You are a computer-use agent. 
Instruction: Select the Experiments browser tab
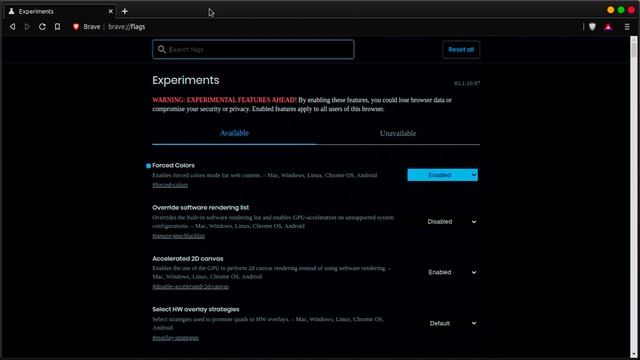tap(60, 11)
